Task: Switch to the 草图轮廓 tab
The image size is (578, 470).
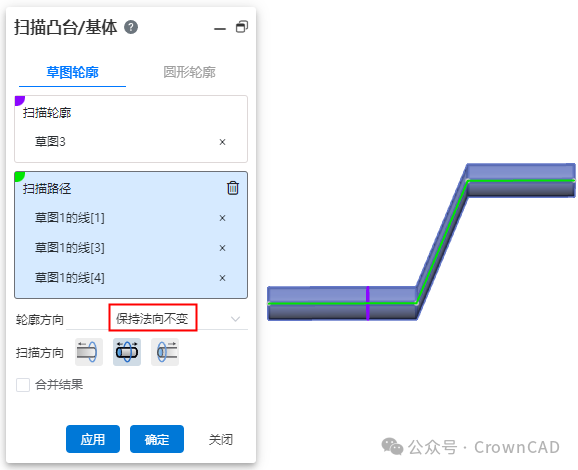Action: (73, 72)
